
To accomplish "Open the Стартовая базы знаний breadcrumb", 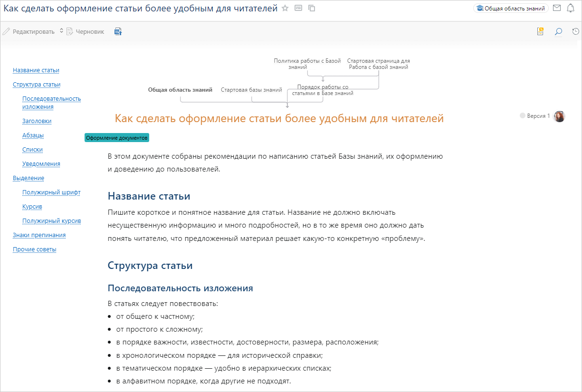I will pos(251,90).
